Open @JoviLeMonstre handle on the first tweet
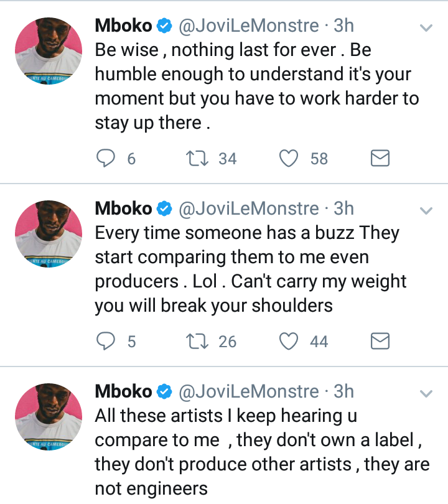Viewport: 448px width, 504px height. [x=249, y=26]
